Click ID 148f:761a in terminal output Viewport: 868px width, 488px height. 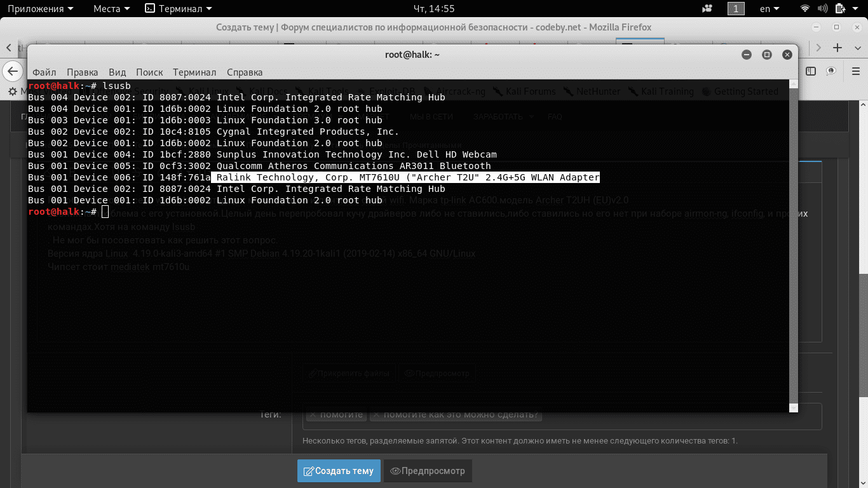(177, 177)
